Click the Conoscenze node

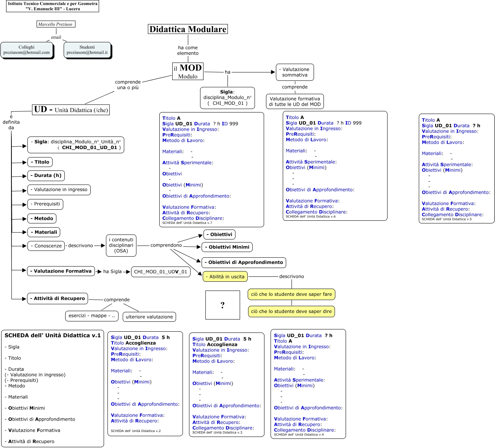pyautogui.click(x=46, y=246)
